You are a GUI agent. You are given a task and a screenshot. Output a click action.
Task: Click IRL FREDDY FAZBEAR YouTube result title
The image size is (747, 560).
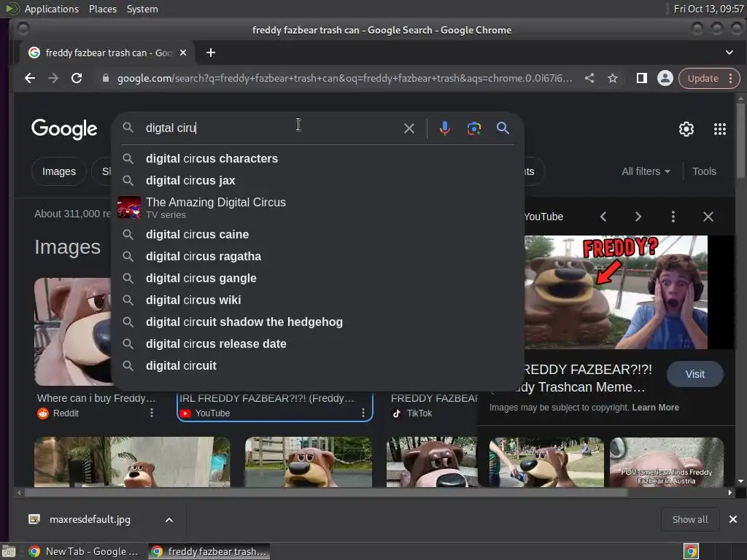click(x=266, y=399)
